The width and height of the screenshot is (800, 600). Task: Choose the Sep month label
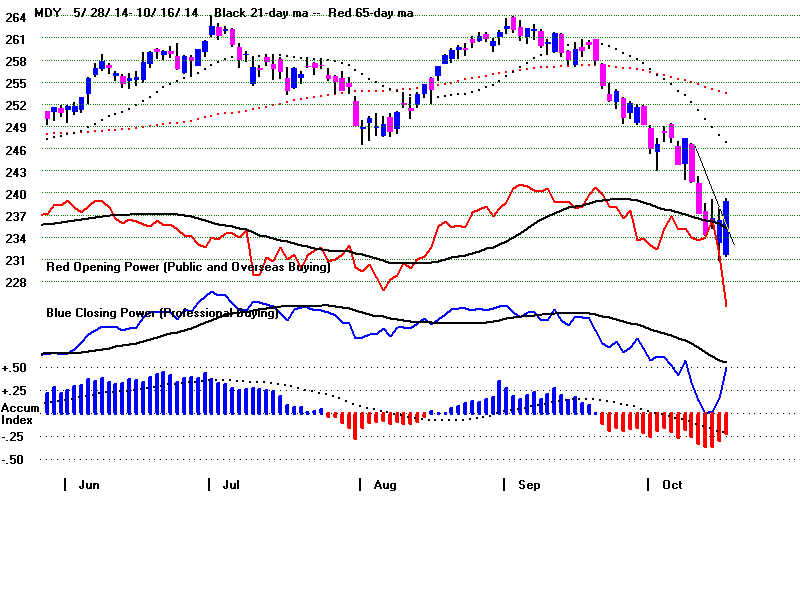tap(529, 485)
